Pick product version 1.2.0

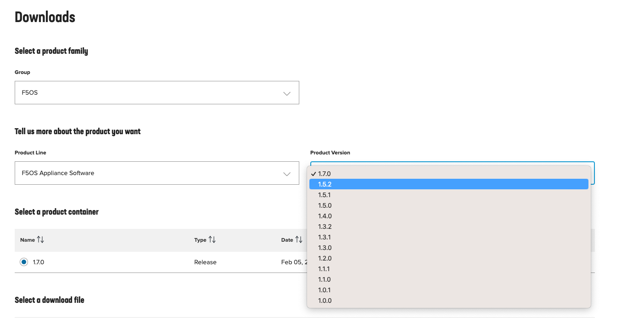(x=449, y=258)
